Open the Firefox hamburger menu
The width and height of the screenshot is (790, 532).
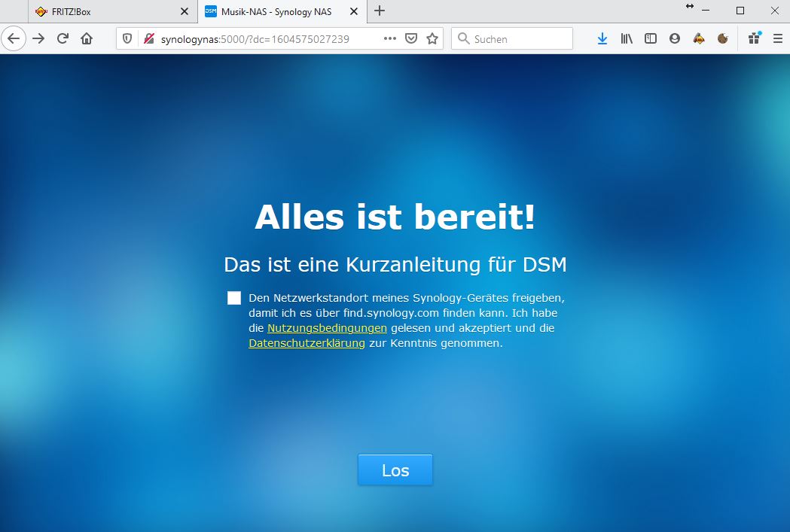point(777,39)
